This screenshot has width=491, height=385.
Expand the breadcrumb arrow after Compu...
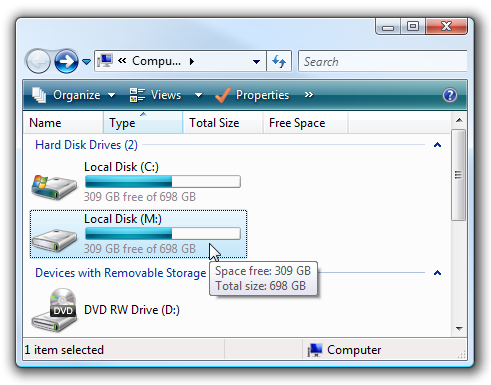point(192,61)
